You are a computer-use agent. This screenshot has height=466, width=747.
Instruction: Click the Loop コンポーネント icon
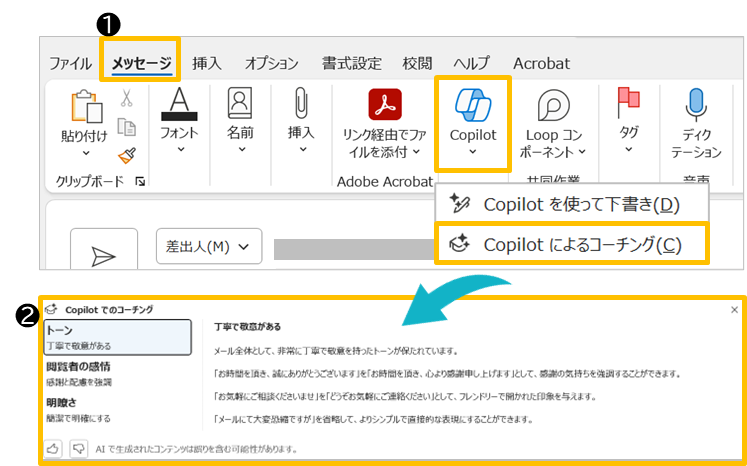pos(554,105)
